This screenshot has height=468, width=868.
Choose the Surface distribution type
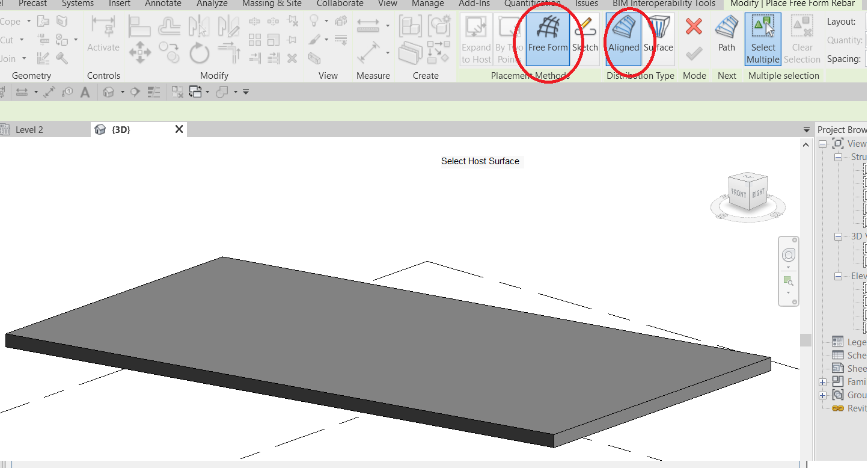pos(659,38)
